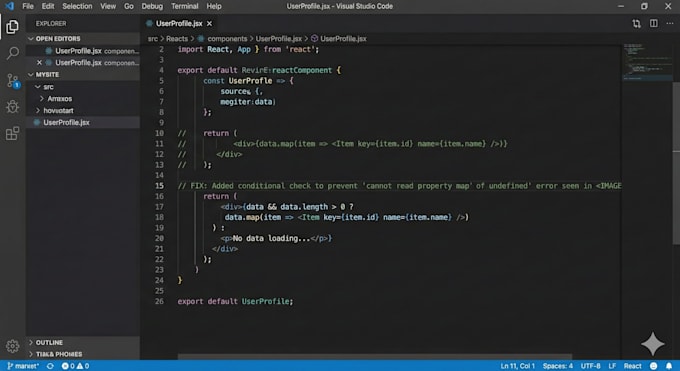Open the Debug view in activity bar
Screen dimensions: 680x371
click(x=12, y=107)
